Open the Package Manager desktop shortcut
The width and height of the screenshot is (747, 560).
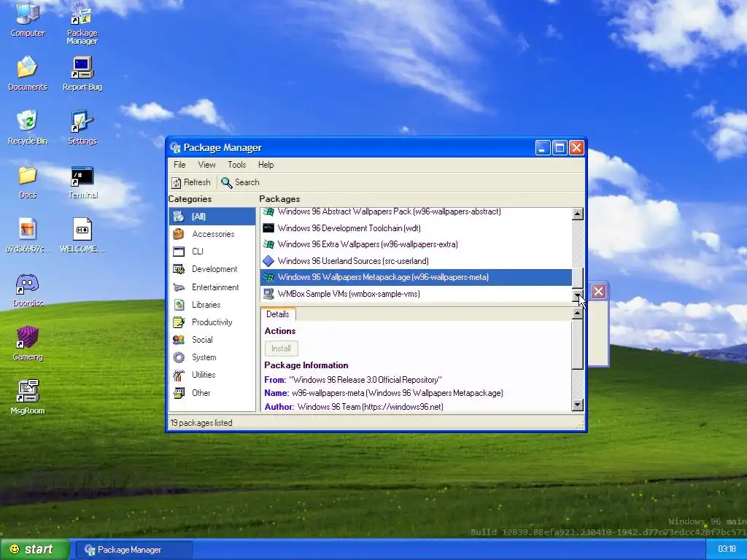(82, 24)
